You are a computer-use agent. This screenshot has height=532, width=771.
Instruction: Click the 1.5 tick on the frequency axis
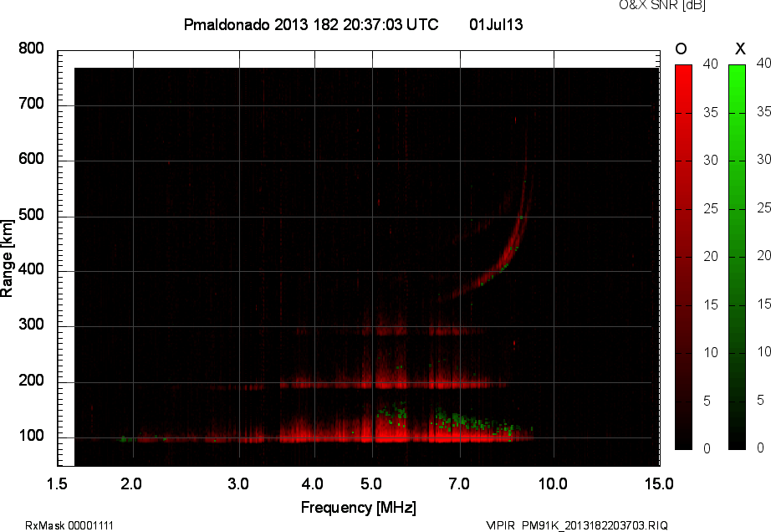(57, 483)
